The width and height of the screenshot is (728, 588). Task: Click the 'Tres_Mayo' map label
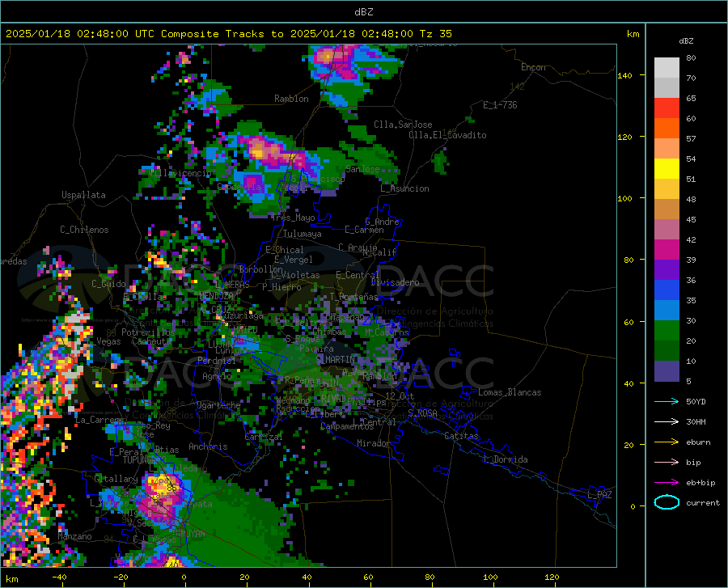294,218
